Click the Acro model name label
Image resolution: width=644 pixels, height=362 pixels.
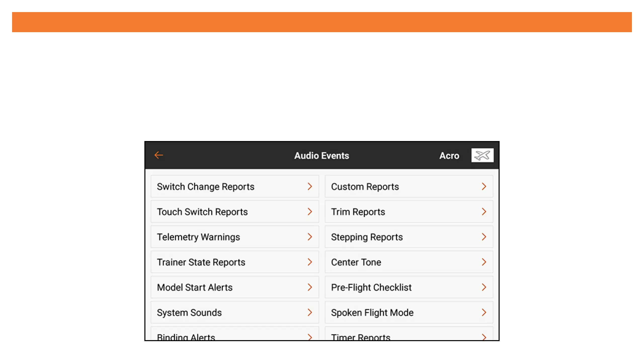(x=449, y=156)
